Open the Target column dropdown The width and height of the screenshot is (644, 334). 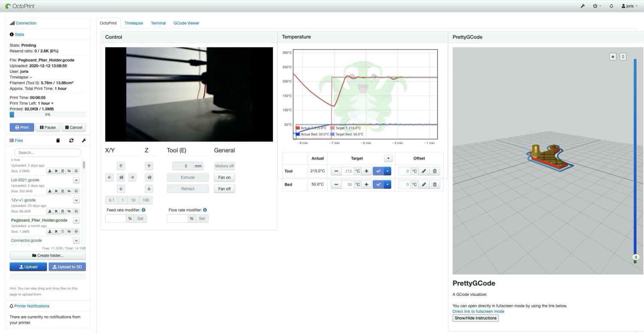(x=388, y=158)
